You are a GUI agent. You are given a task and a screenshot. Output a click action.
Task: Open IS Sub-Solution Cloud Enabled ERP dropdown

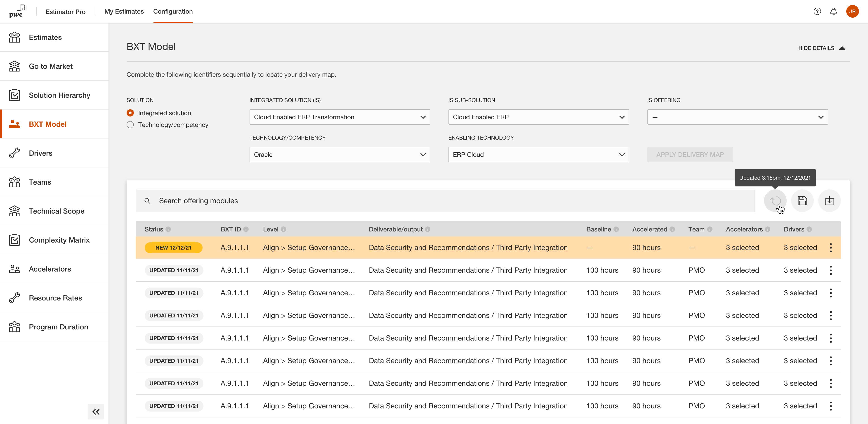(x=538, y=117)
